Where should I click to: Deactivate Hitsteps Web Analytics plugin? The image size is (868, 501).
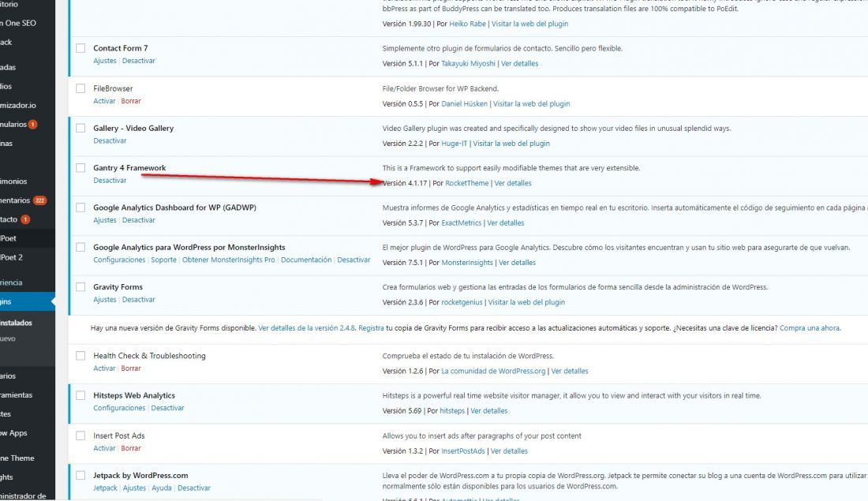point(167,408)
